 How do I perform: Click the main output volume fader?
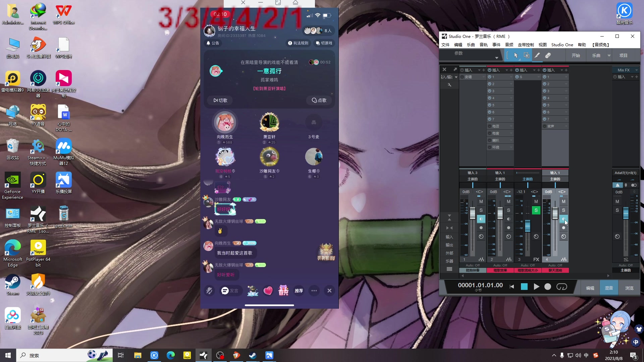click(626, 213)
